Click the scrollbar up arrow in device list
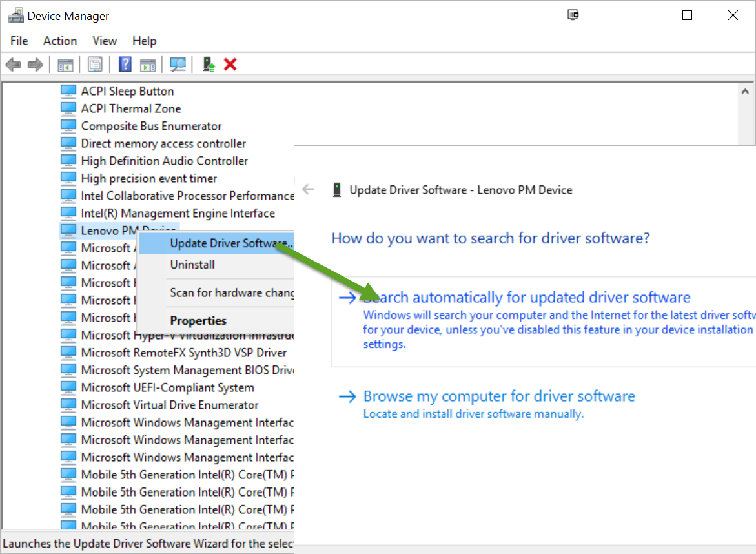This screenshot has width=756, height=554. (746, 92)
